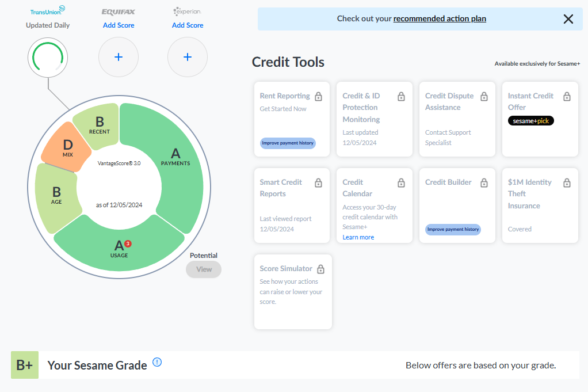Add Experian score with plus circle
Image resolution: width=588 pixels, height=392 pixels.
click(x=188, y=57)
